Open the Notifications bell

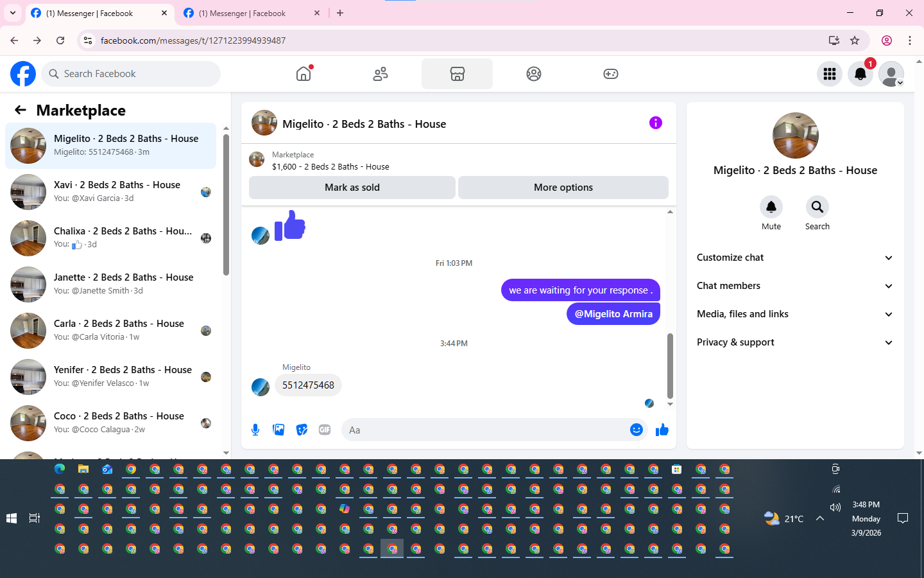860,74
